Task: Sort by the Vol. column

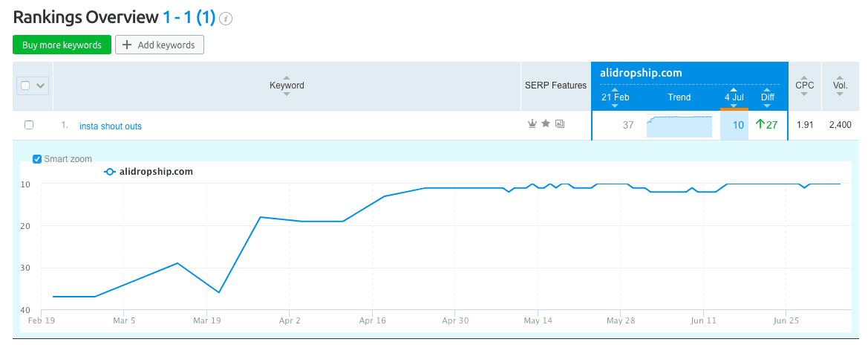Action: pos(840,86)
